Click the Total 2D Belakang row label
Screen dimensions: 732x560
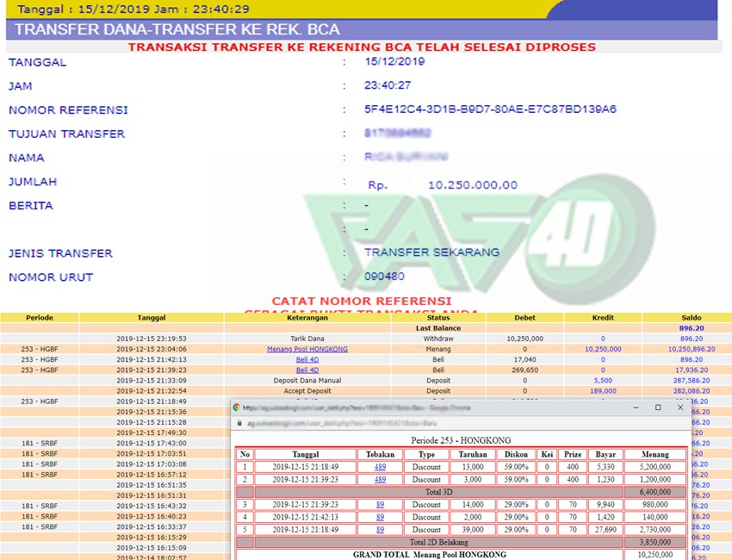pyautogui.click(x=439, y=542)
